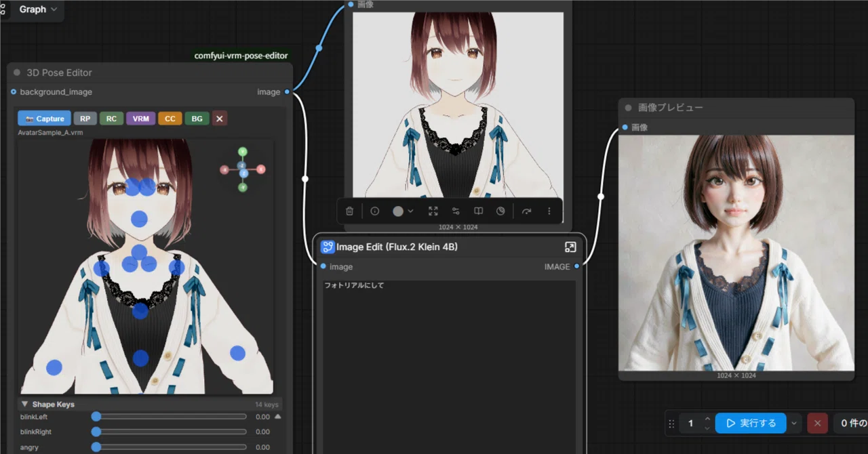Image resolution: width=868 pixels, height=454 pixels.
Task: Click the image output socket of 3D Pose Editor
Action: tap(287, 91)
